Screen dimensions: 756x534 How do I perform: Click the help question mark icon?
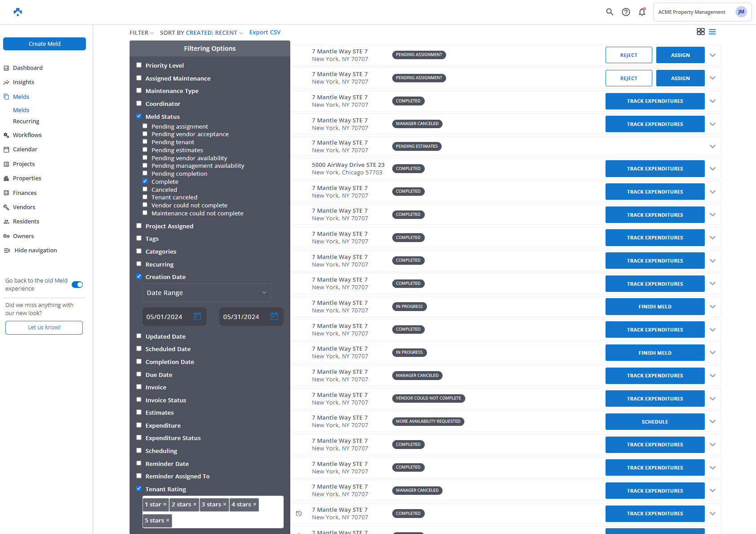(x=626, y=12)
